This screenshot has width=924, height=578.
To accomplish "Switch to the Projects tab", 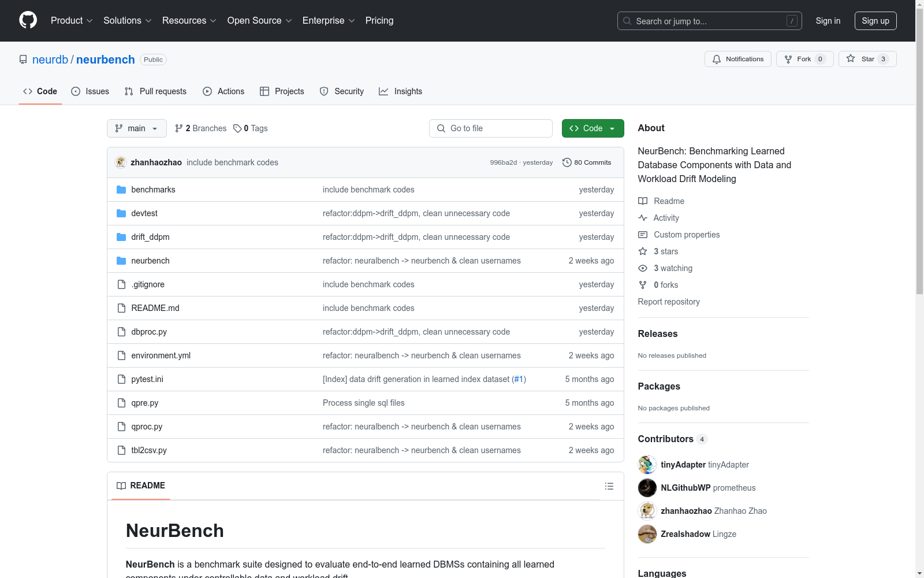I will pos(282,91).
